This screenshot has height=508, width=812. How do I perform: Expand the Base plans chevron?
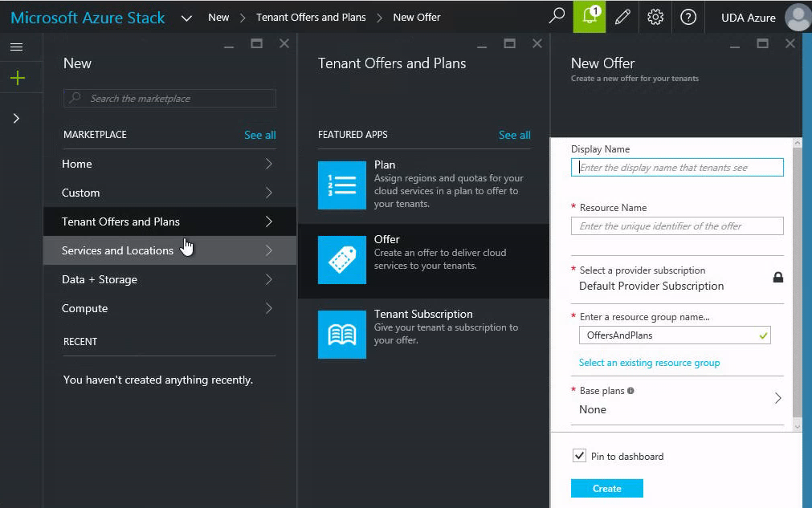[777, 398]
